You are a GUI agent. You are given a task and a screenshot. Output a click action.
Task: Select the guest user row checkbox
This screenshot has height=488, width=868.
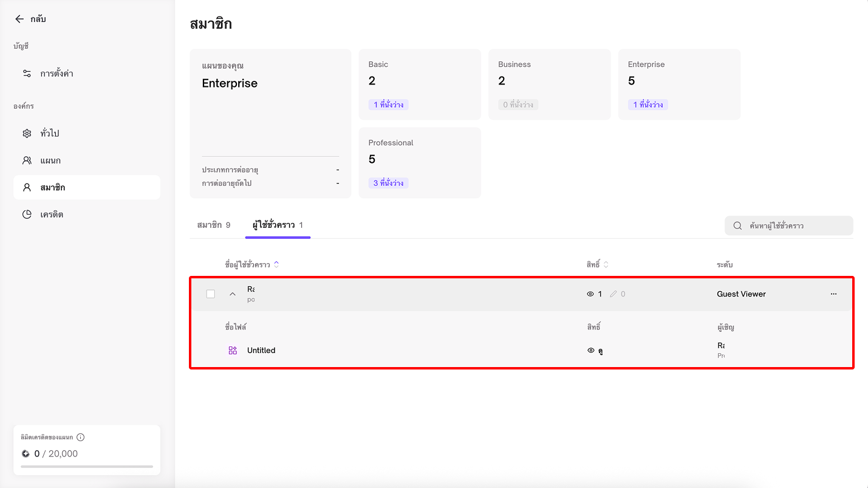pyautogui.click(x=211, y=294)
